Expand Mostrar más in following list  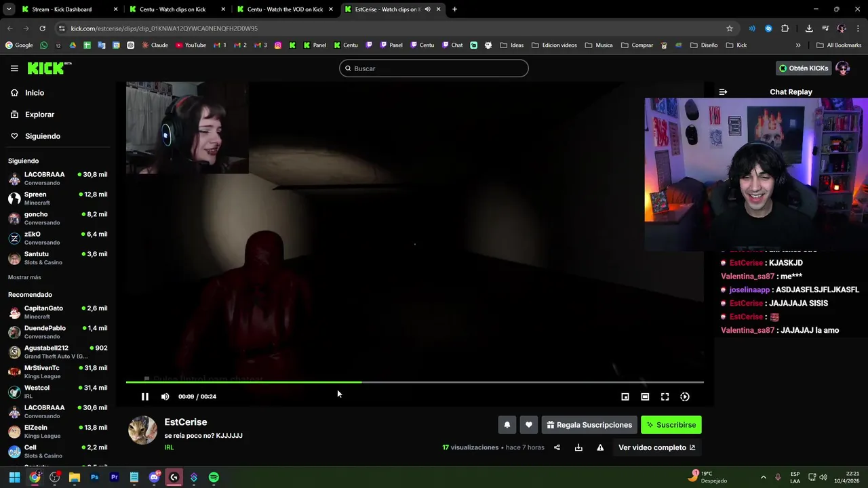[x=24, y=277]
